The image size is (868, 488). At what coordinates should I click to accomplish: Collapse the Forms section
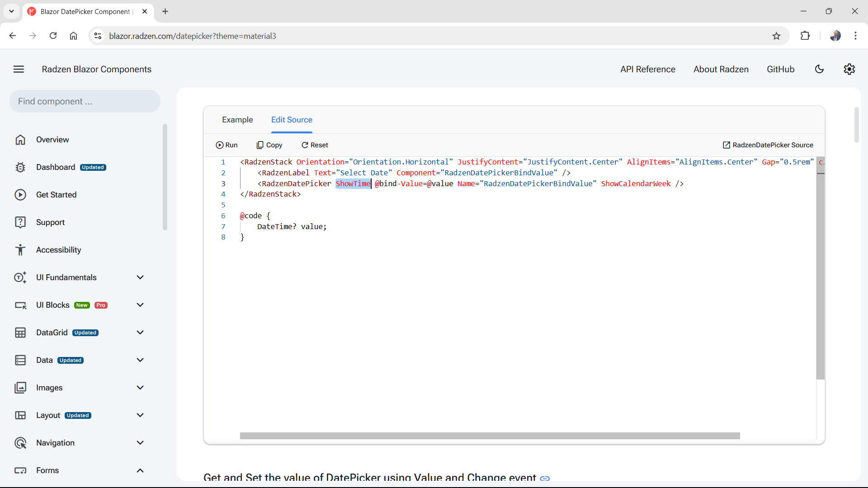[x=140, y=470]
